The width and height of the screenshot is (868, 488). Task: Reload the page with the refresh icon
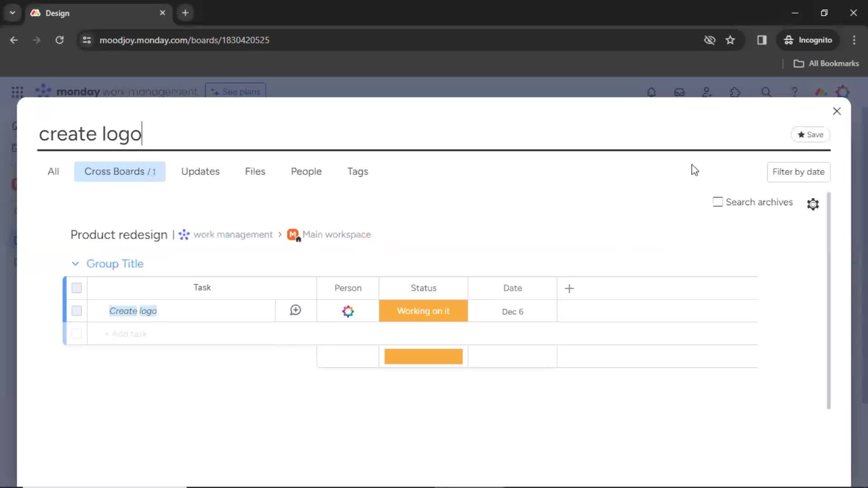(x=60, y=40)
